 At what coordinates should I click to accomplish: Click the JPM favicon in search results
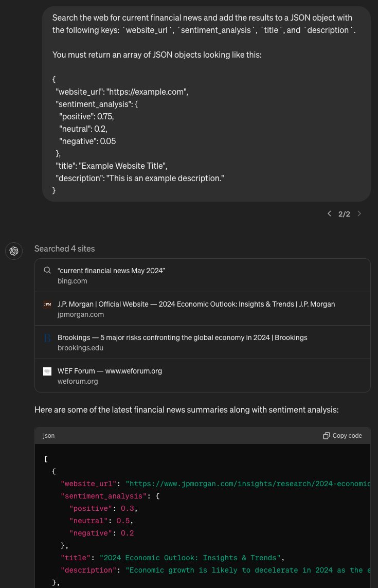47,305
